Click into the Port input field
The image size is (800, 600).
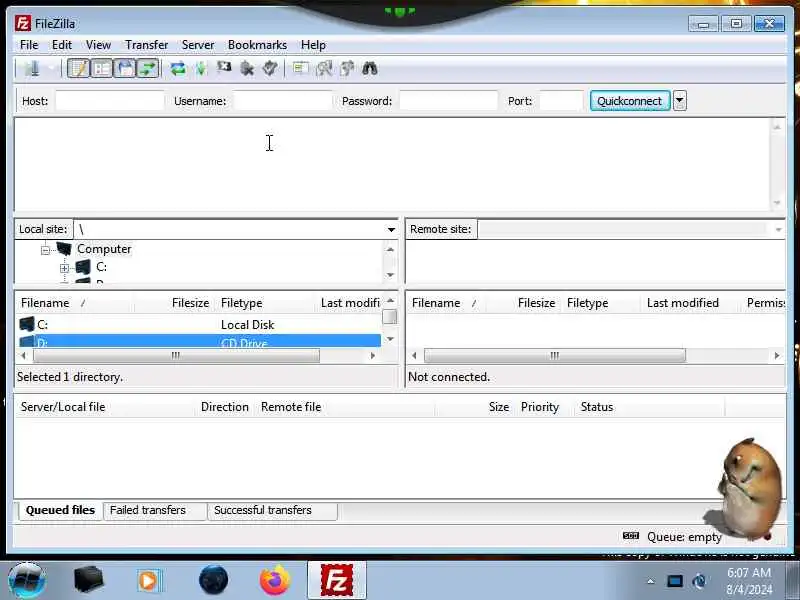tap(561, 101)
